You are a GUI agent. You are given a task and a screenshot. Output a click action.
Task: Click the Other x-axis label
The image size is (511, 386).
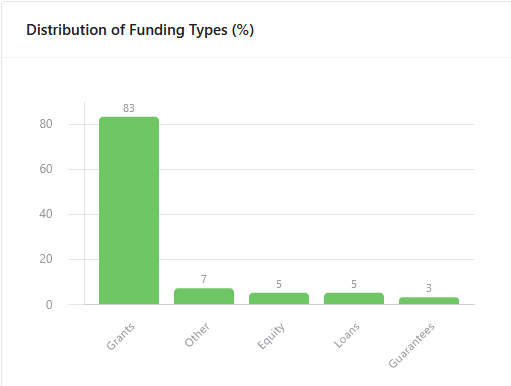coord(197,335)
